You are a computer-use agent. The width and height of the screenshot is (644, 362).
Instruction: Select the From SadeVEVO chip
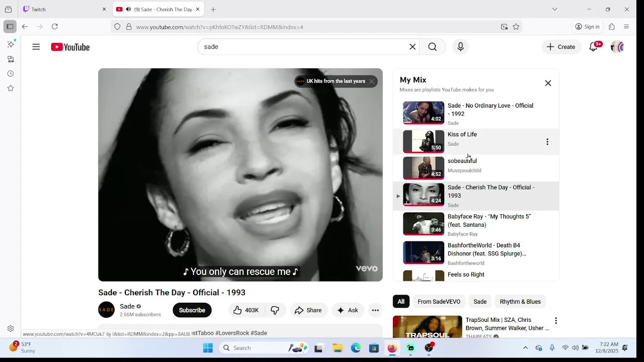point(439,302)
